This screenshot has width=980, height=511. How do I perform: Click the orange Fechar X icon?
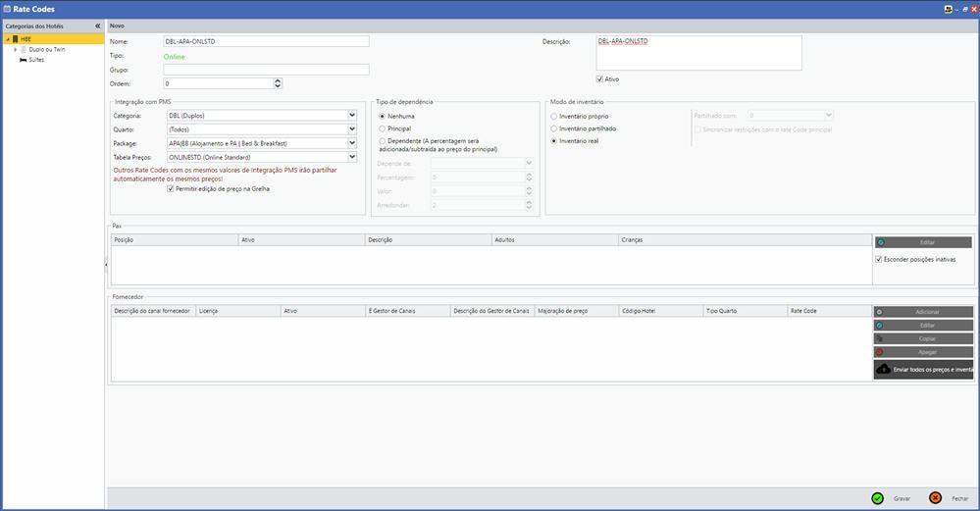click(935, 498)
